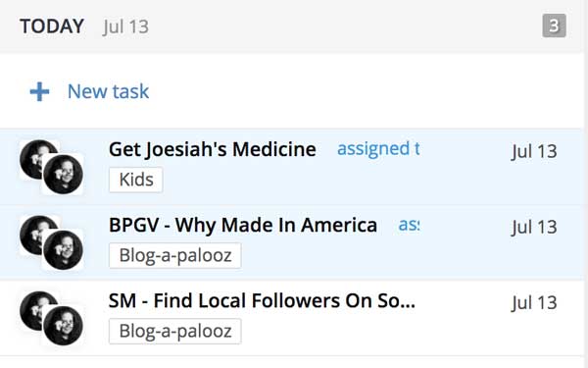Click the truncated assigned link on BPGV task

pos(409,225)
